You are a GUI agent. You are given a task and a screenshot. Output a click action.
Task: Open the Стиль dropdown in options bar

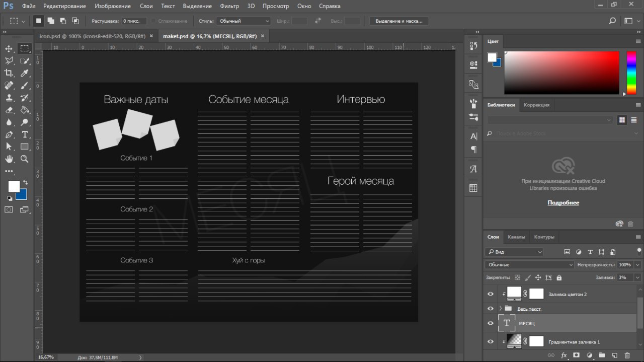244,21
